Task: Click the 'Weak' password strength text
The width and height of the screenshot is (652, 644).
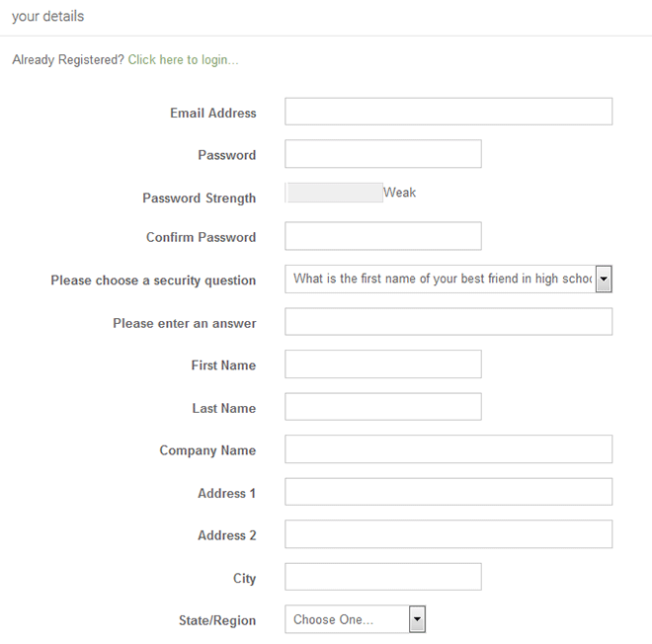Action: 400,193
